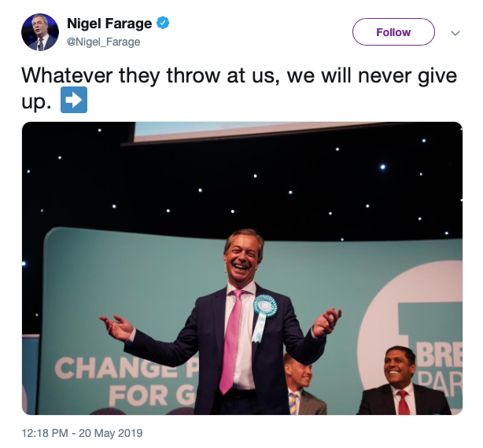483x448 pixels.
Task: Click the blue right-arrow emoji
Action: (74, 100)
